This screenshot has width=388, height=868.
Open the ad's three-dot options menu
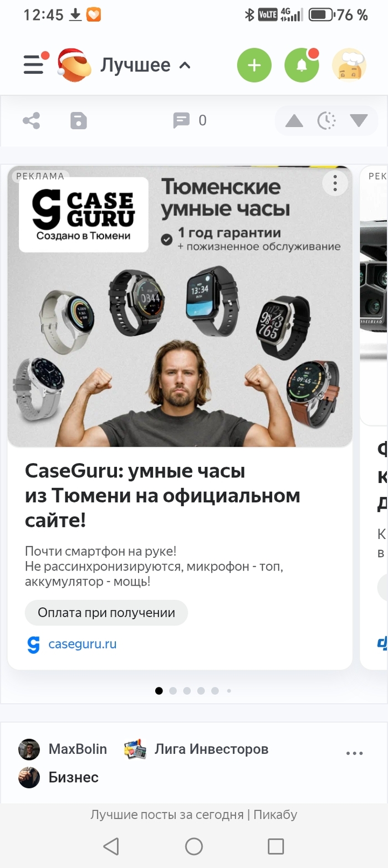335,182
